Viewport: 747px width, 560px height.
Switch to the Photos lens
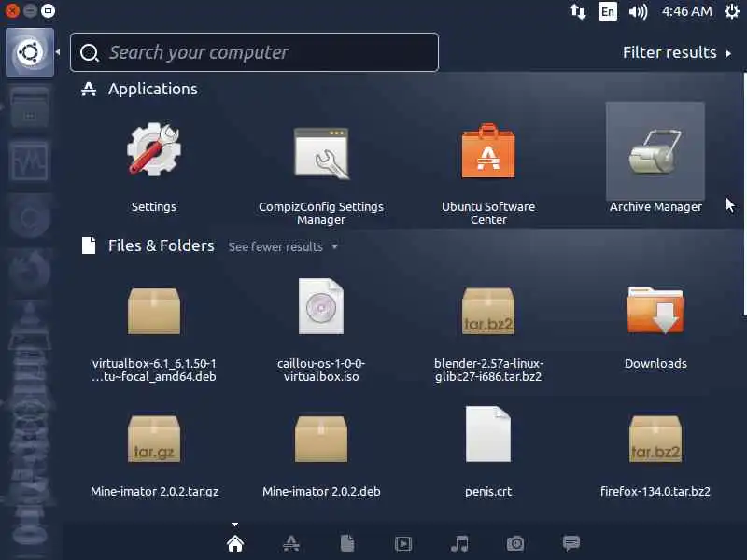[x=515, y=543]
